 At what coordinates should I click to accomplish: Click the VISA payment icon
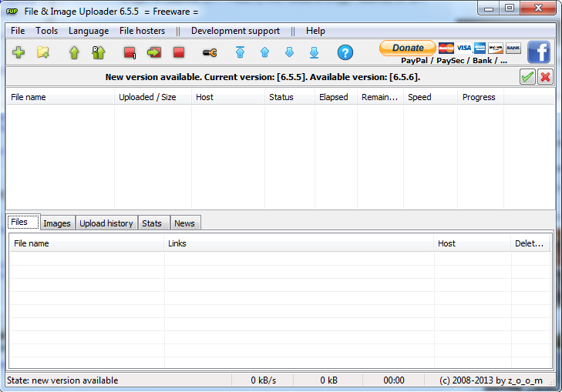[464, 48]
